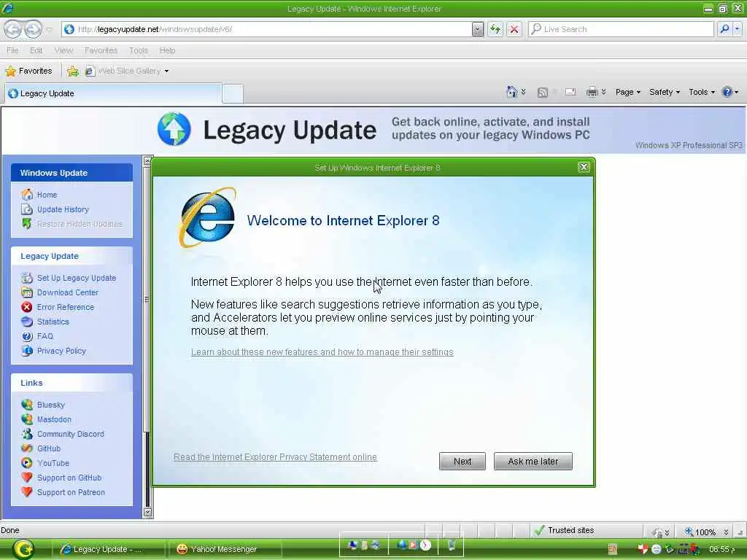
Task: Open the Safety menu dropdown
Action: point(665,92)
